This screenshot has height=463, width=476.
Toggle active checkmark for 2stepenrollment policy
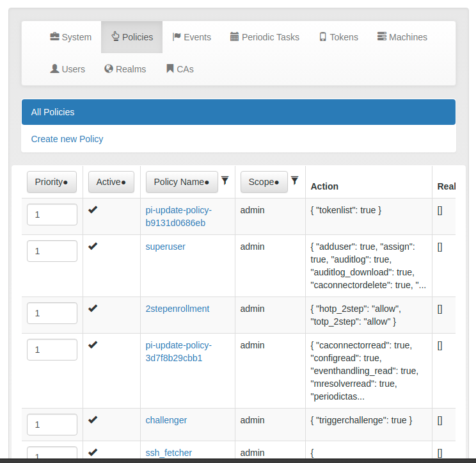click(x=93, y=308)
